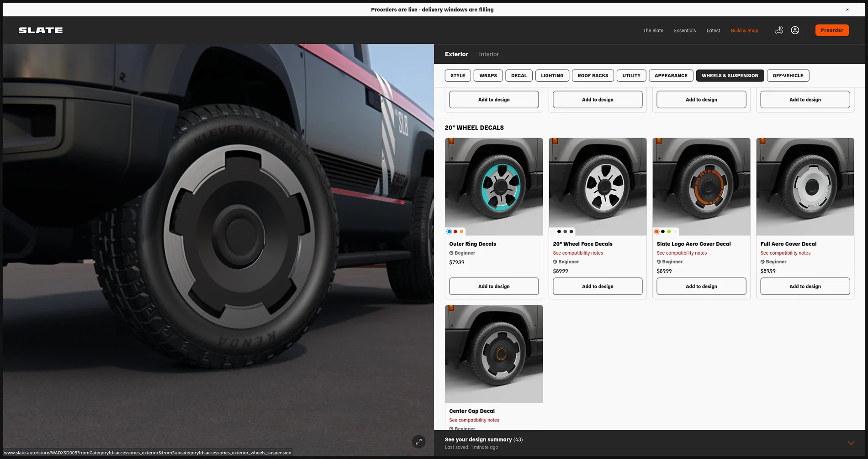
Task: Add 20" Wheel Face Decals to design
Action: [598, 286]
